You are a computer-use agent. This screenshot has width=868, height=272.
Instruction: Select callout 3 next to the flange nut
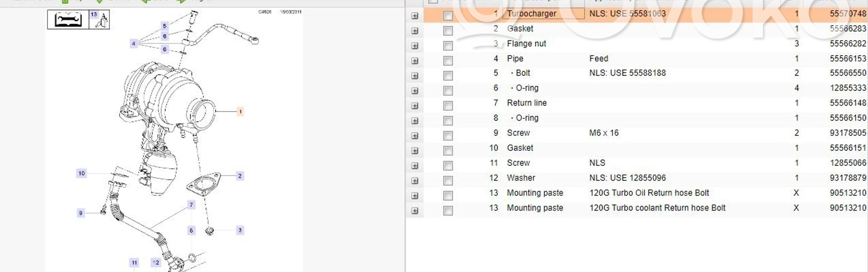(240, 230)
